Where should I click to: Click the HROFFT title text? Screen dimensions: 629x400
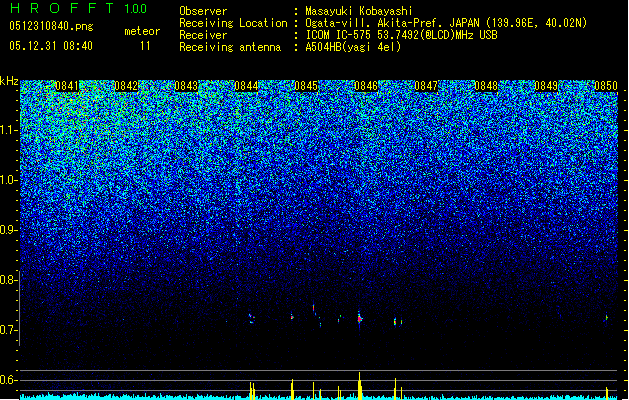(x=62, y=8)
